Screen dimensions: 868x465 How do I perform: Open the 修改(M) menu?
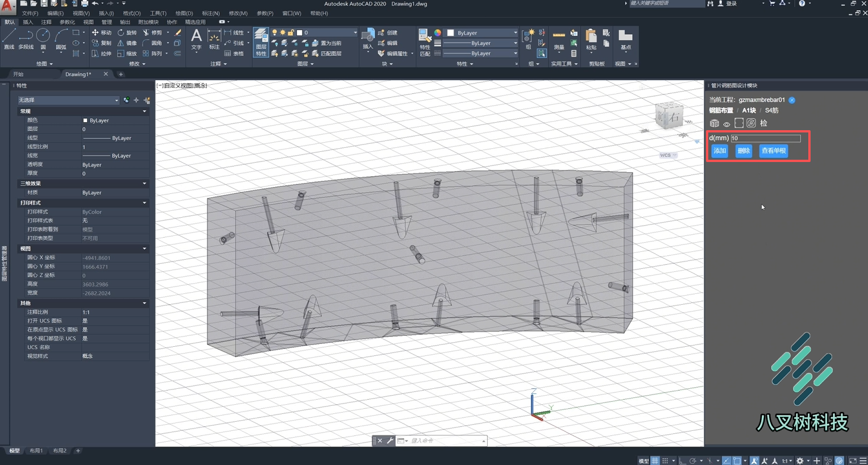pyautogui.click(x=238, y=13)
